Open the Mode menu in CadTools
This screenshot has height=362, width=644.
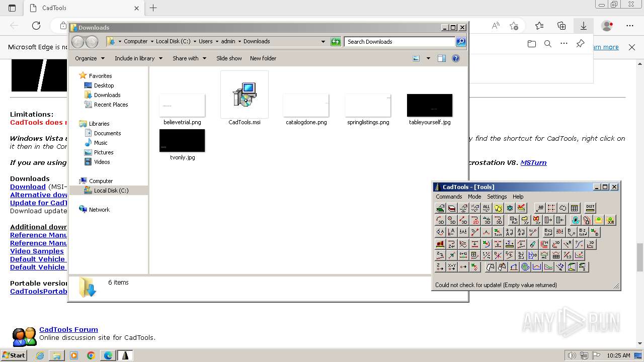(474, 197)
